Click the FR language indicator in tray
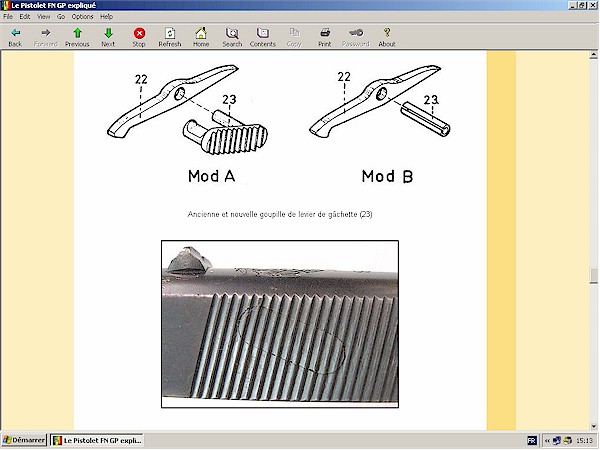The image size is (600, 450). click(x=531, y=441)
